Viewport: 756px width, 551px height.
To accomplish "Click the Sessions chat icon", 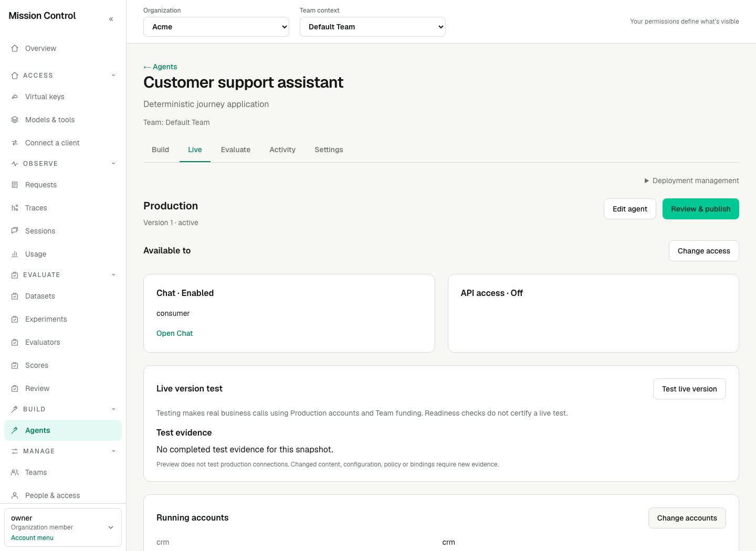I will tap(15, 231).
